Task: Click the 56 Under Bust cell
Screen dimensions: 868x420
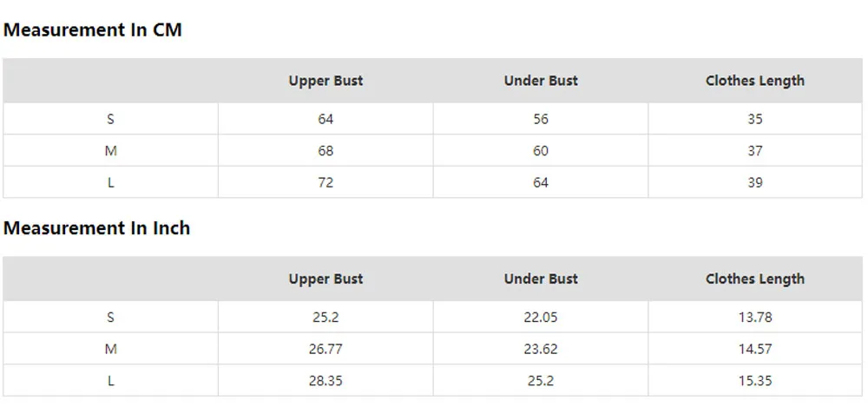Action: pos(541,119)
